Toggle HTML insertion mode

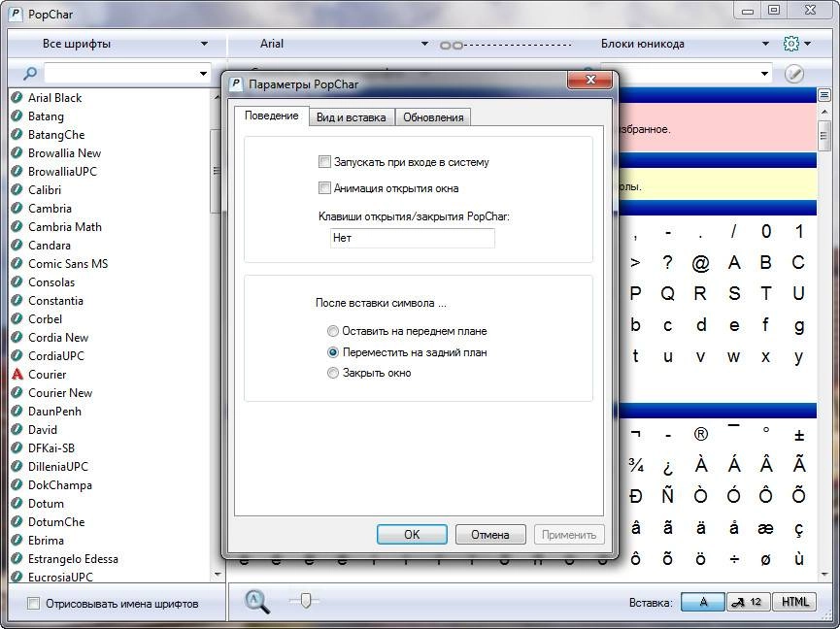pos(794,602)
